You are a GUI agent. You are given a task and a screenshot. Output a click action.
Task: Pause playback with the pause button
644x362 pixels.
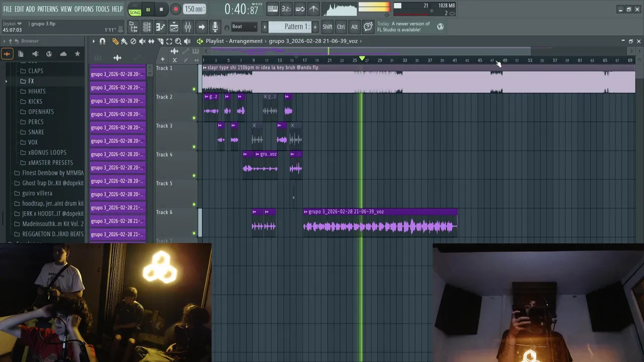click(x=148, y=10)
